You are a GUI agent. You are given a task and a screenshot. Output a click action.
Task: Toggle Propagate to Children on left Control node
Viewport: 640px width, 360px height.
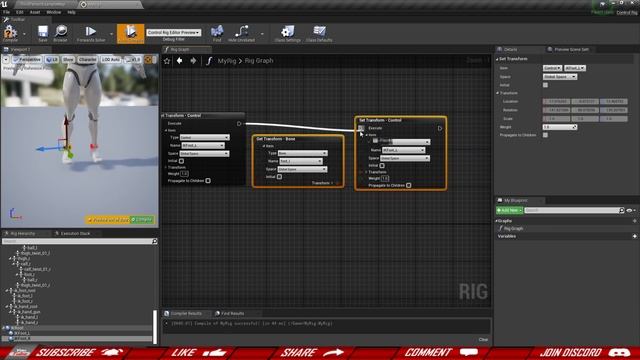tap(208, 181)
